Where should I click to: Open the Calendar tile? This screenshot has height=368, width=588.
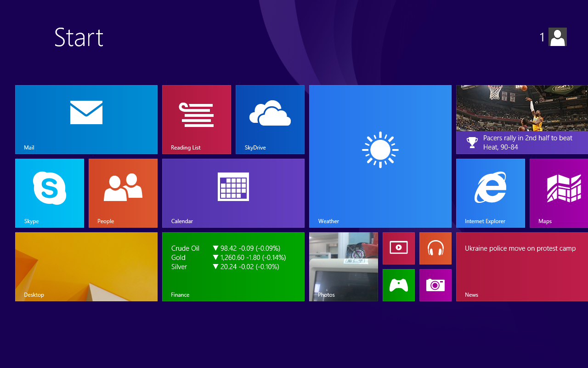(233, 193)
